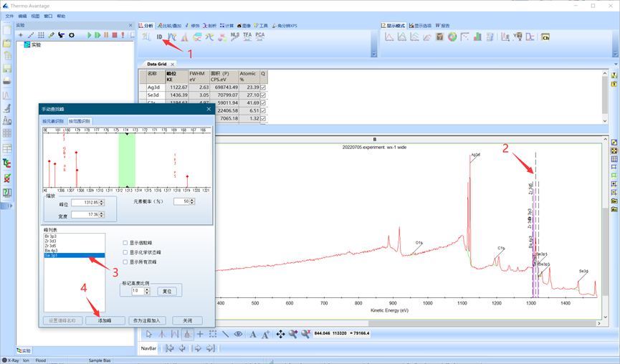Expand the analysis ribbon panel arrow

(x=373, y=53)
